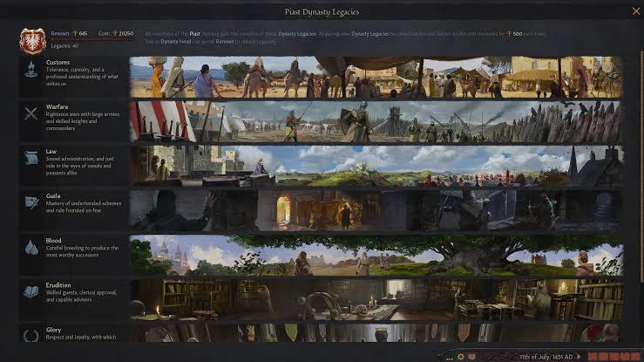This screenshot has width=644, height=362.
Task: Click the Customs legacy candle icon
Action: coord(31,69)
